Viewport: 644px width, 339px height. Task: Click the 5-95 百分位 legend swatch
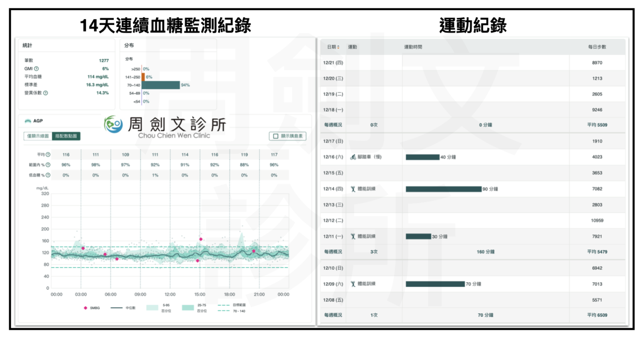click(152, 308)
